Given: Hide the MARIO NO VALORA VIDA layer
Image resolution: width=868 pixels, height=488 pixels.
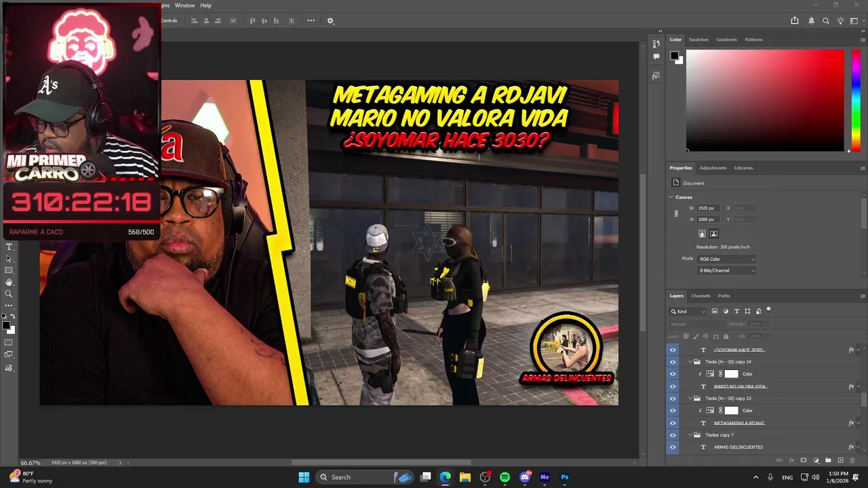Looking at the screenshot, I should pyautogui.click(x=673, y=386).
